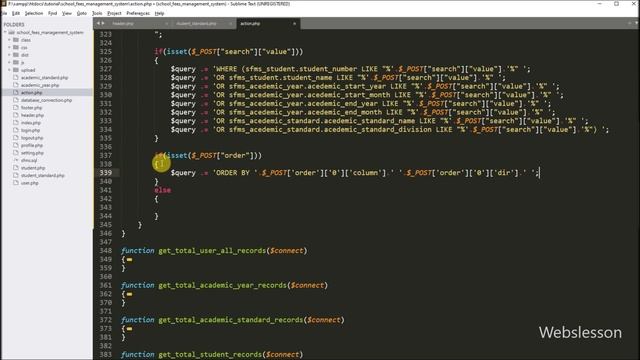
Task: Click function name get_total_user_all_records
Action: click(x=212, y=251)
